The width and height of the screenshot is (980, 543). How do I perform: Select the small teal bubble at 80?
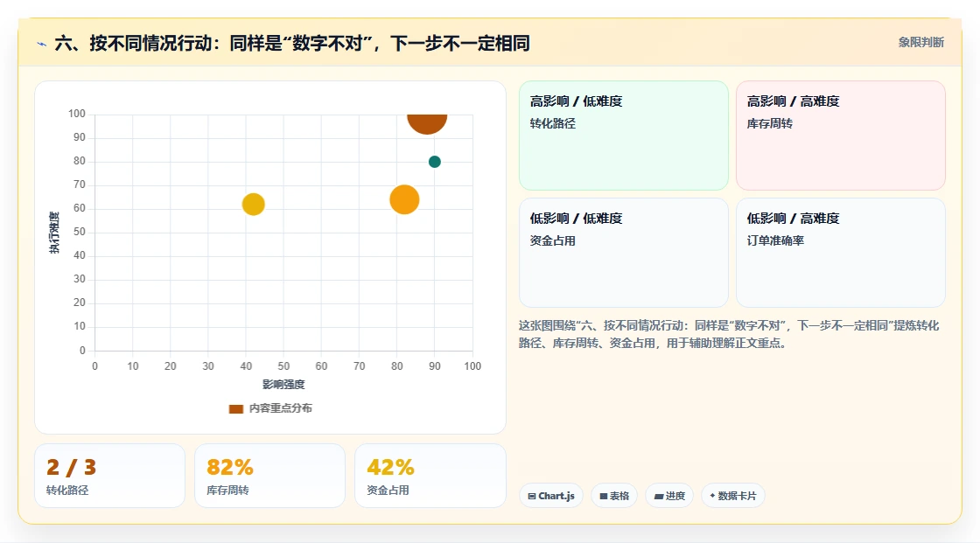click(434, 162)
